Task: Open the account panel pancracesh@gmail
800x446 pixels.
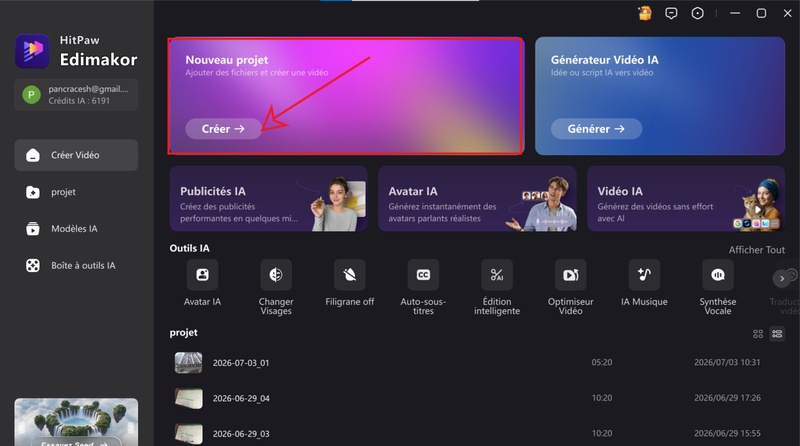Action: pos(76,95)
